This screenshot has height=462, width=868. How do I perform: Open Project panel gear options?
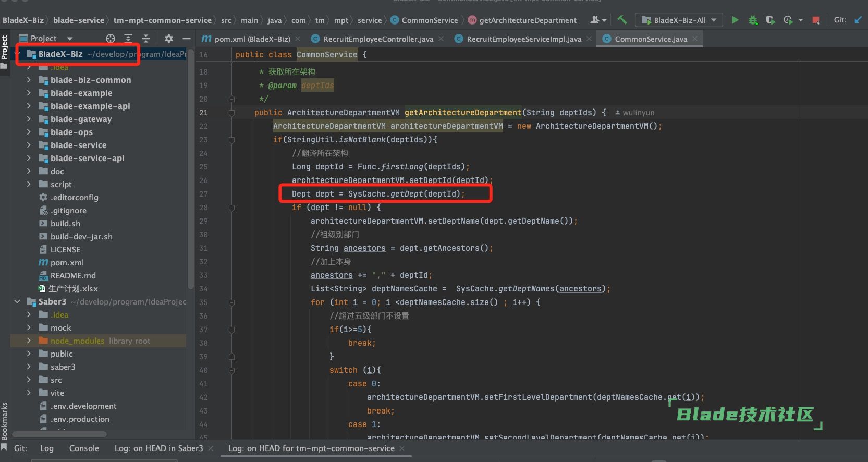pos(168,38)
